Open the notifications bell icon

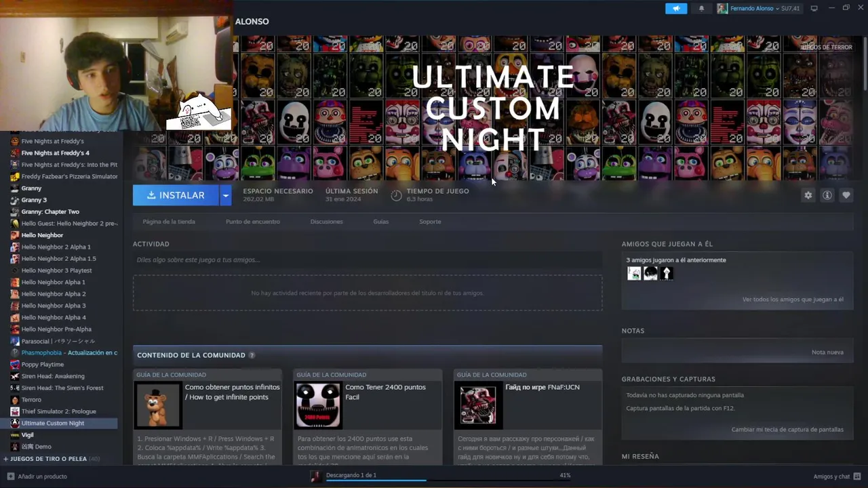pos(701,8)
